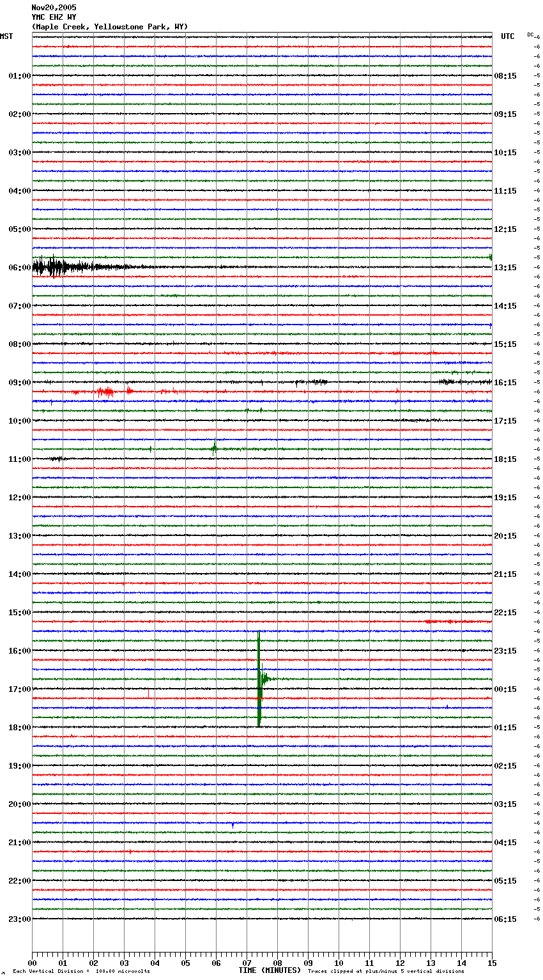This screenshot has width=543, height=980.
Task: Select the 15:00 MST row label
Action: tap(20, 613)
